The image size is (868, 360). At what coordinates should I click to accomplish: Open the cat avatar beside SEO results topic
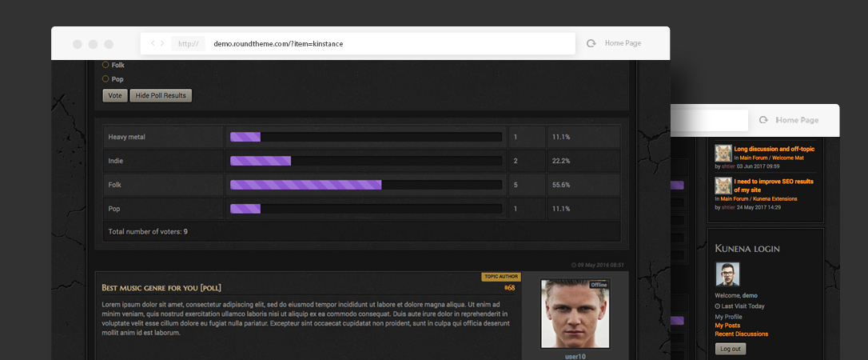pos(723,186)
